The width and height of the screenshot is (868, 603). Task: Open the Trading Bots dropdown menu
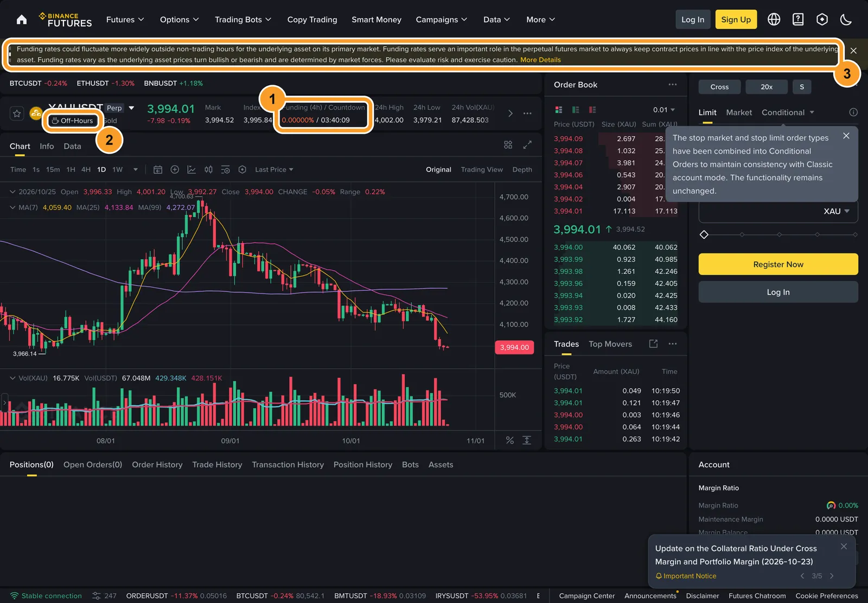(242, 20)
